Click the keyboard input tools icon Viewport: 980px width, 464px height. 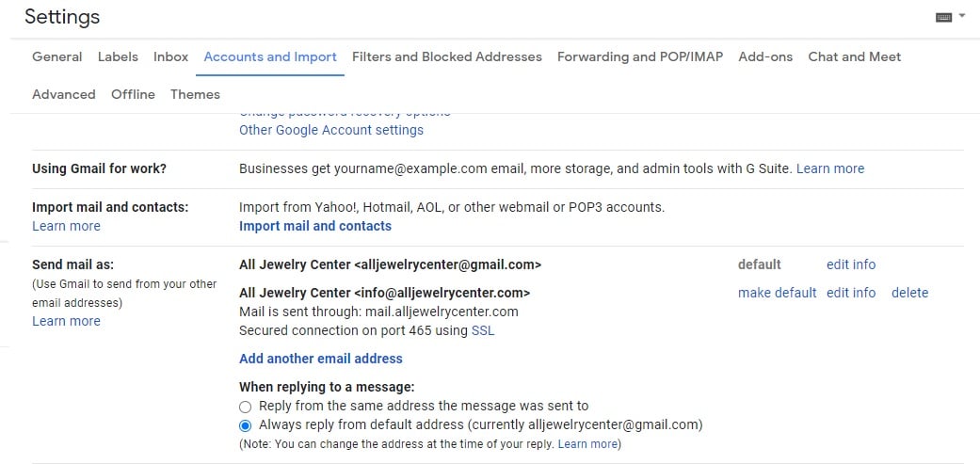[943, 18]
